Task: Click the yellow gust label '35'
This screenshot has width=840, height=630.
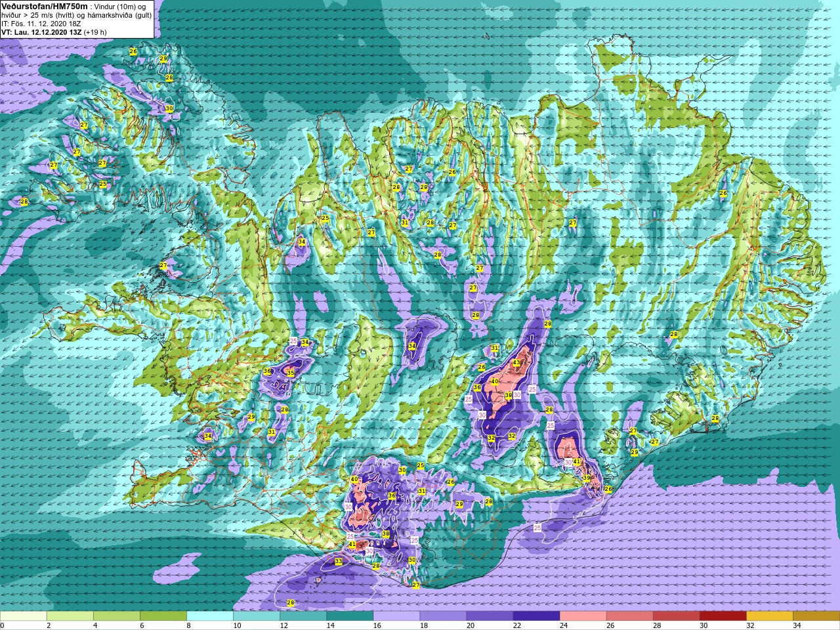Action: [290, 373]
